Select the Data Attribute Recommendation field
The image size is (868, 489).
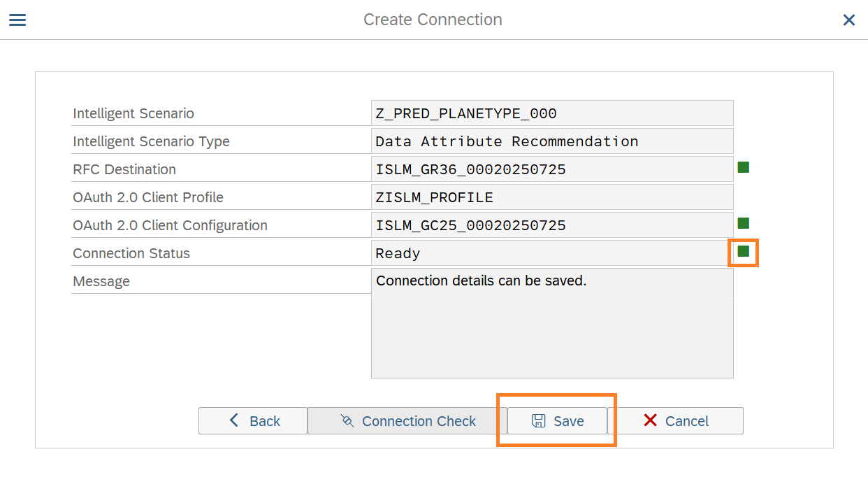click(x=551, y=141)
